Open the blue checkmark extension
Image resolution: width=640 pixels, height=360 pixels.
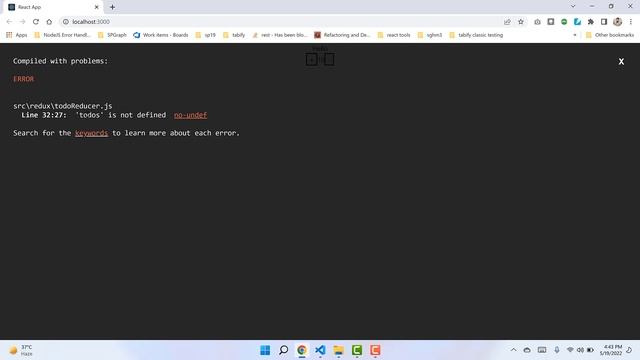[x=577, y=22]
